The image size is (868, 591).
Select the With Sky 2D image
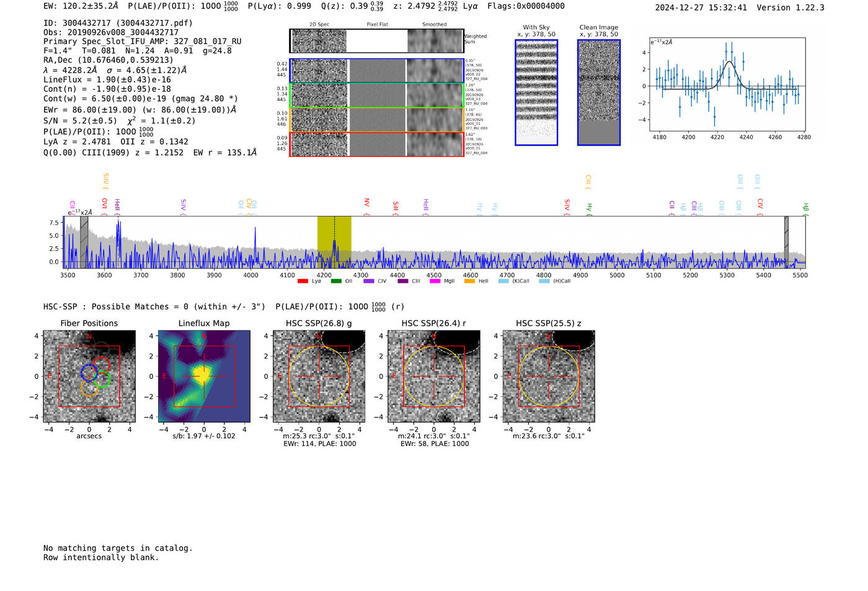pos(536,92)
